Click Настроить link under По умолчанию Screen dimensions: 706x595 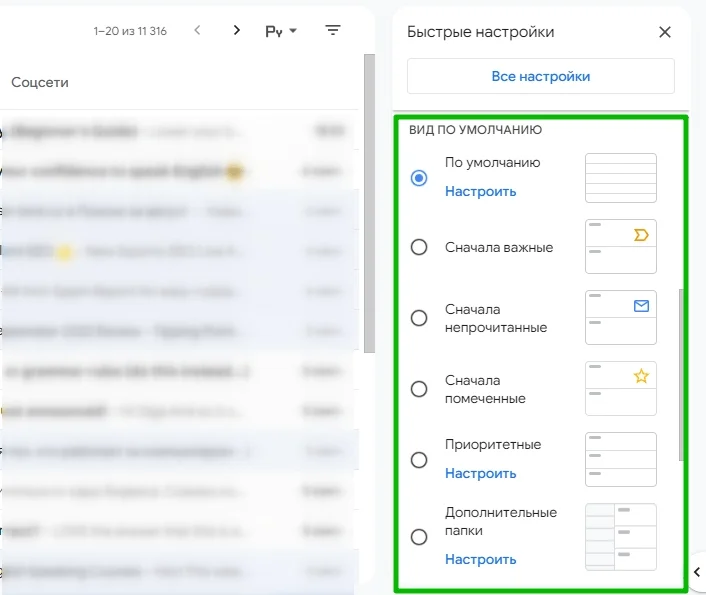tap(480, 191)
